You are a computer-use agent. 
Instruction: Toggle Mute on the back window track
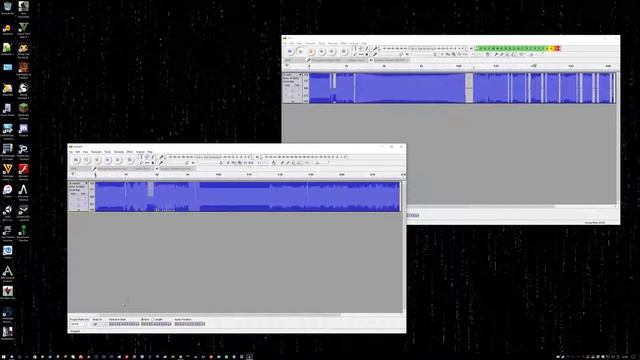click(x=287, y=85)
